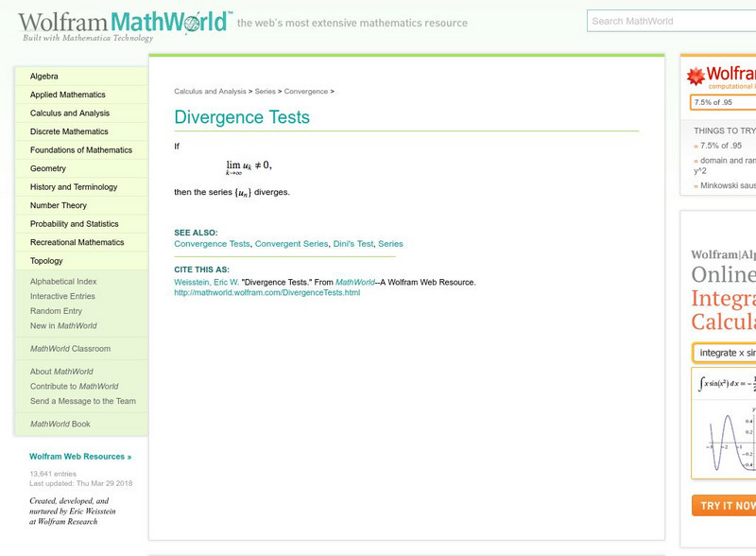Open History and Terminology topic
Image resolution: width=756 pixels, height=556 pixels.
(74, 187)
